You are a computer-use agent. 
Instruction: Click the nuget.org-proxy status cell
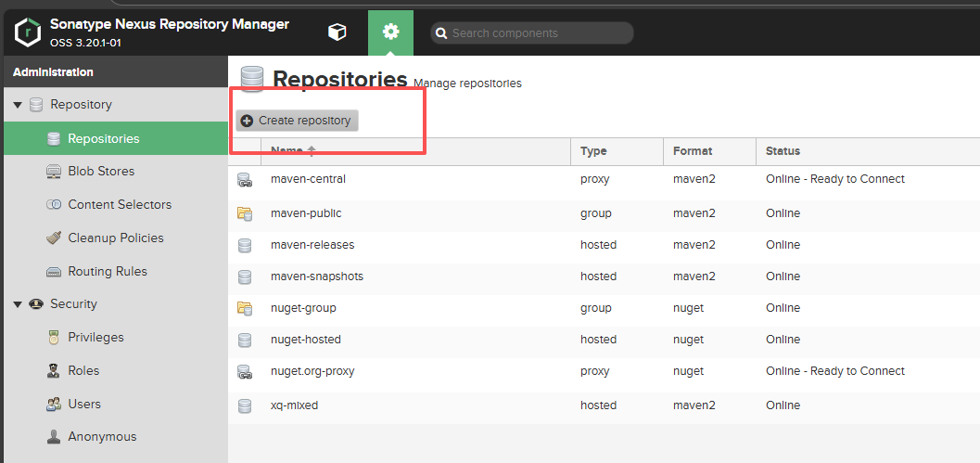(x=835, y=371)
